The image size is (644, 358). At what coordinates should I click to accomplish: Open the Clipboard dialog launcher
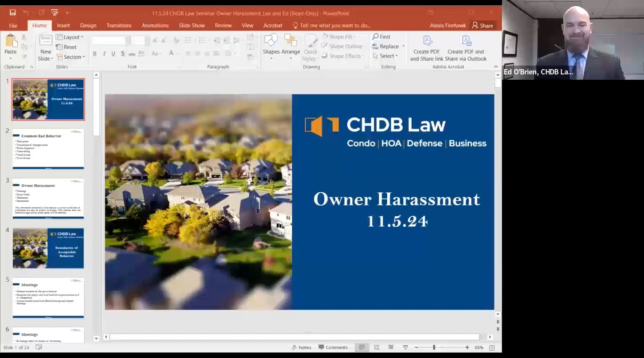pos(31,67)
